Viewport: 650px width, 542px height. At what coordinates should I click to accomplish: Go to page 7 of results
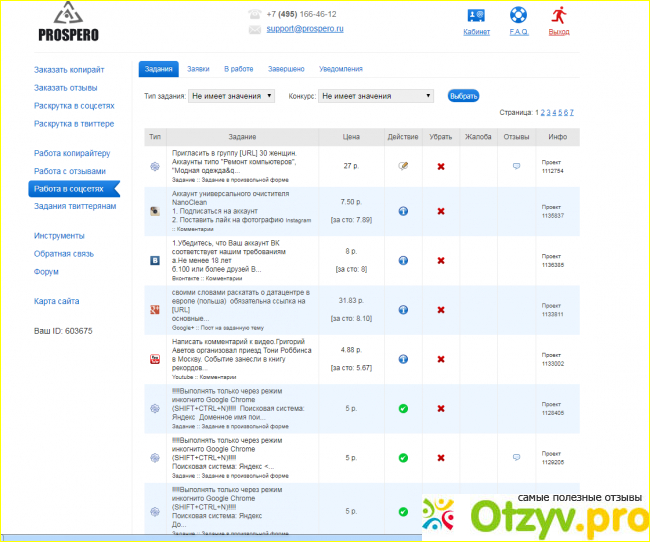pyautogui.click(x=571, y=113)
